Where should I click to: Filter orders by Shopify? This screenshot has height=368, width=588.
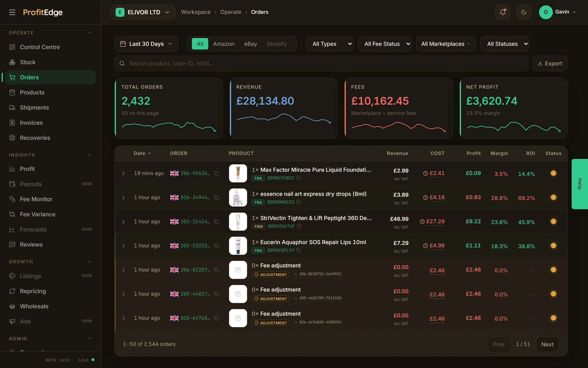click(277, 44)
